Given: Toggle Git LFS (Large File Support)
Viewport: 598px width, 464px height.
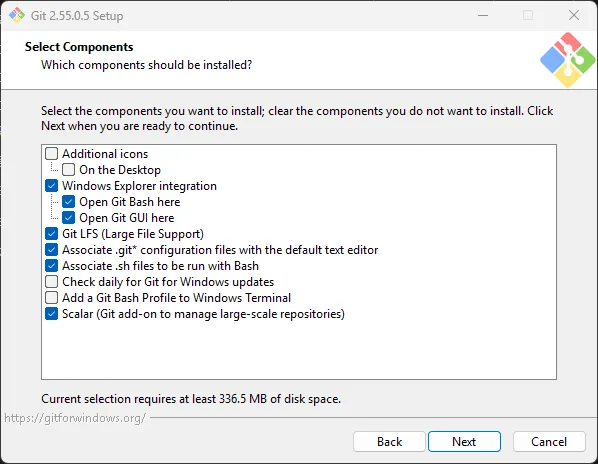Looking at the screenshot, I should 51,234.
